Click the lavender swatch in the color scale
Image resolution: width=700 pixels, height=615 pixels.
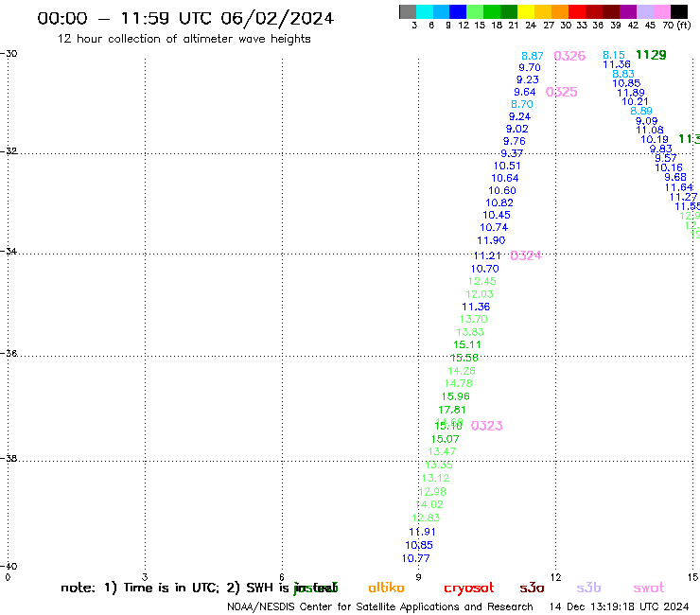(644, 11)
